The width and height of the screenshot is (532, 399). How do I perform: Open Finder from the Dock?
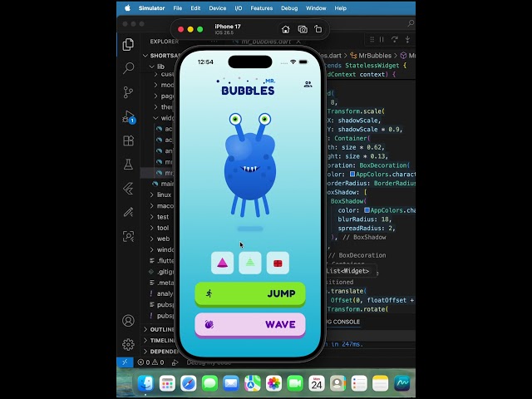[146, 384]
